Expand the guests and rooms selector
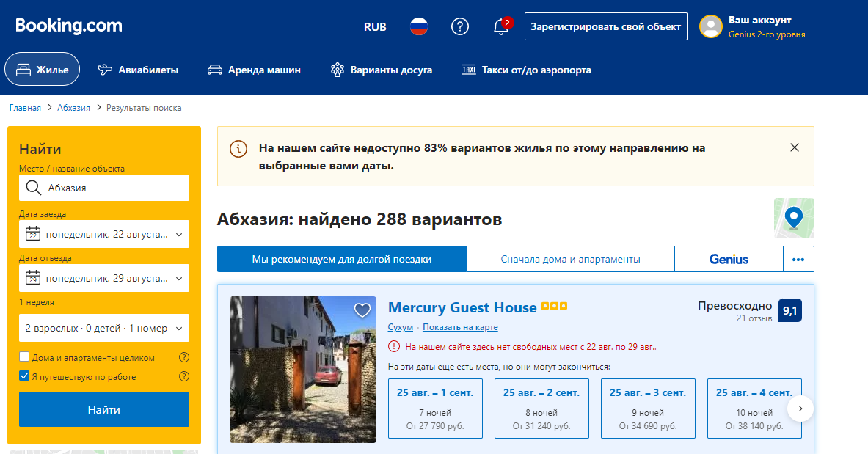The height and width of the screenshot is (454, 868). [x=103, y=328]
